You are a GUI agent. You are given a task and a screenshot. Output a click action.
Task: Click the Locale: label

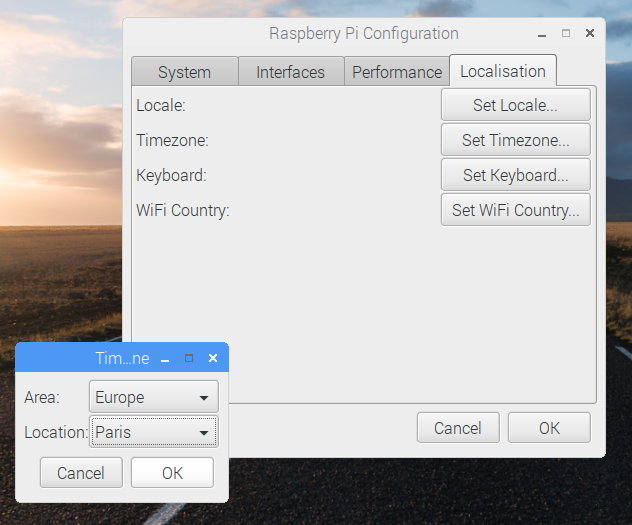click(x=161, y=106)
